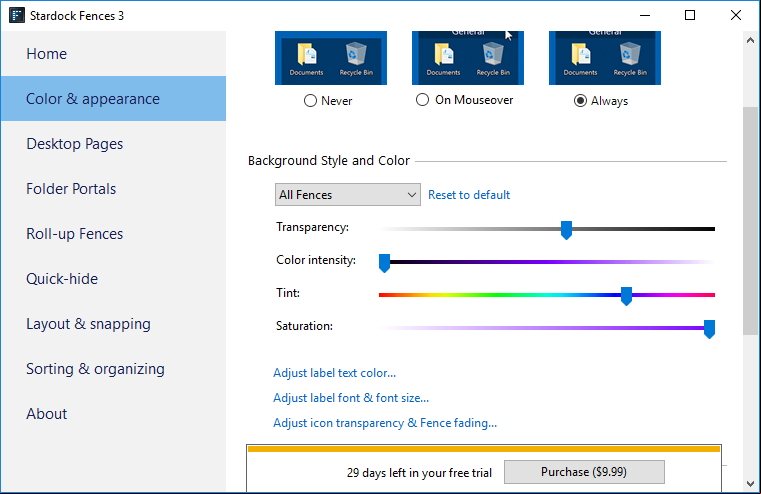Screen dimensions: 761x494
Task: Click the Color intensity slider handle
Action: click(x=384, y=263)
